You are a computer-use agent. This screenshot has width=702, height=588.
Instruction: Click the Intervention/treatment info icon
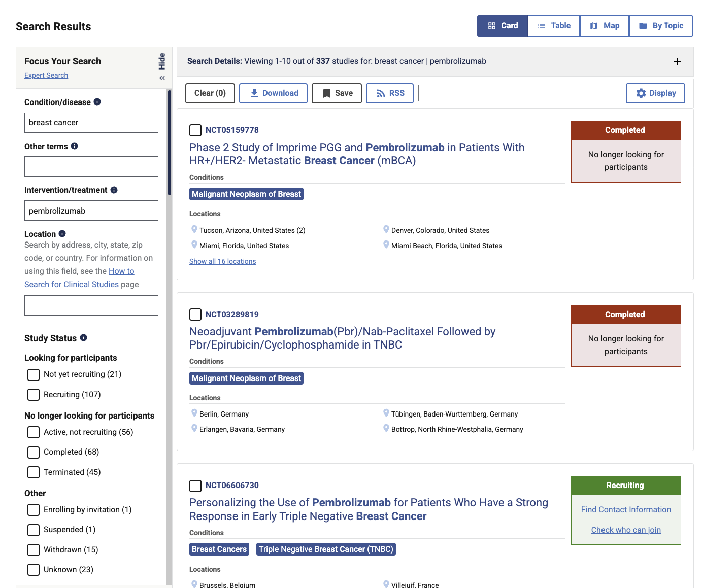pos(114,190)
